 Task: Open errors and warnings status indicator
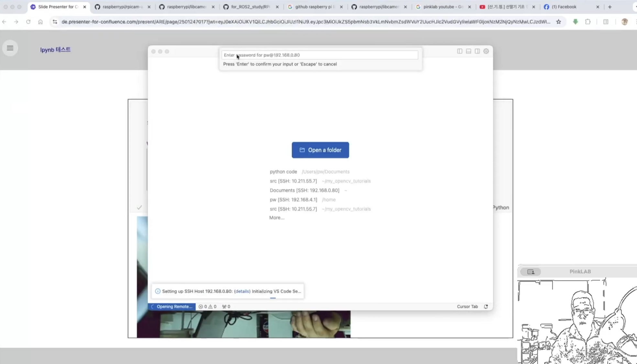[x=207, y=306]
